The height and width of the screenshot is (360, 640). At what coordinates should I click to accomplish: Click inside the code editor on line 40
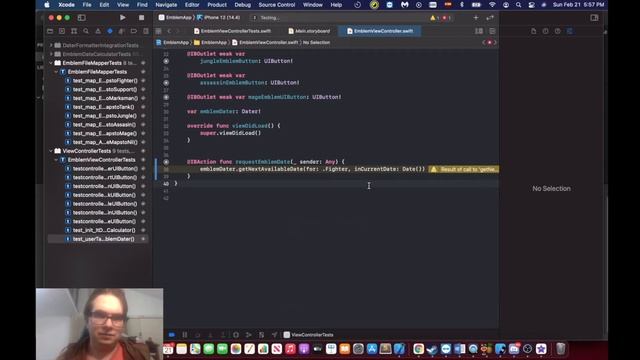click(335, 184)
